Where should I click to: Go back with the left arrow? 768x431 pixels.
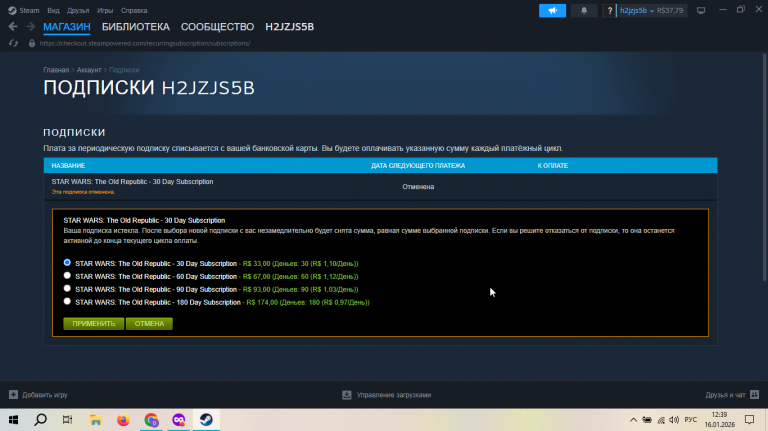(13, 26)
